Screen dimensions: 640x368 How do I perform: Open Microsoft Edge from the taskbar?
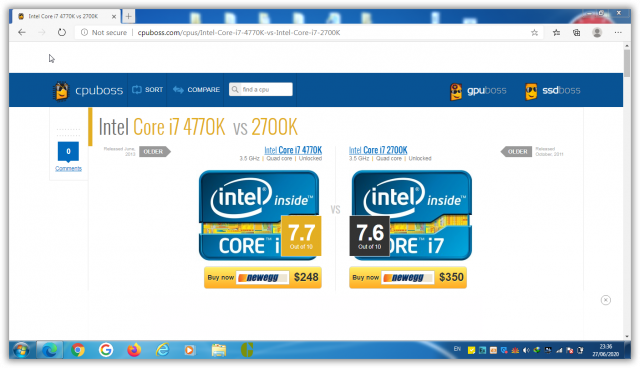tap(50, 350)
